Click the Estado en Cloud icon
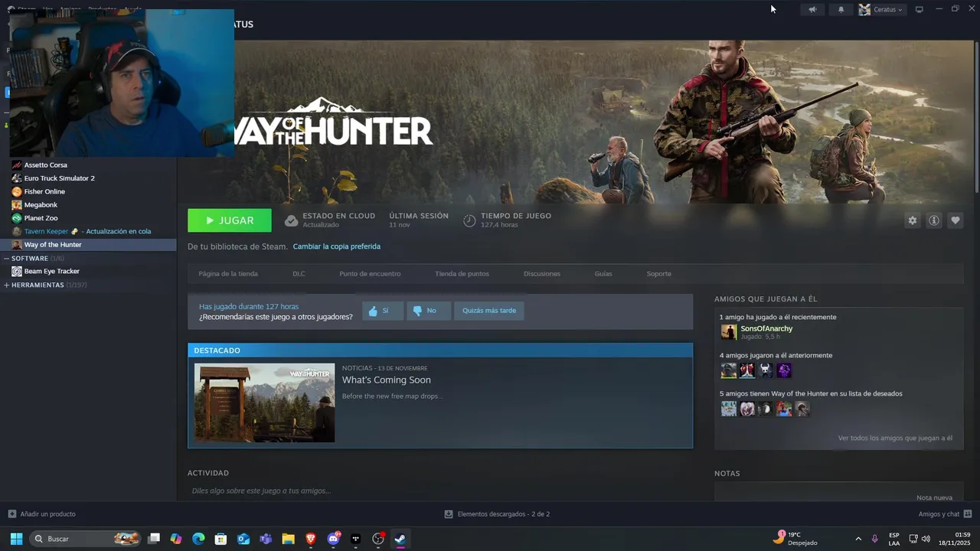The image size is (980, 551). click(x=291, y=221)
